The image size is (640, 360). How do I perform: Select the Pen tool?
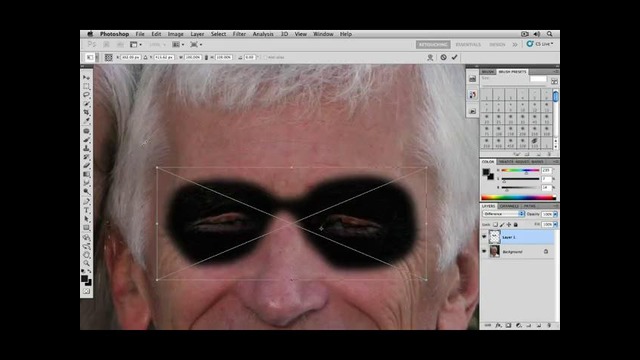[x=86, y=201]
